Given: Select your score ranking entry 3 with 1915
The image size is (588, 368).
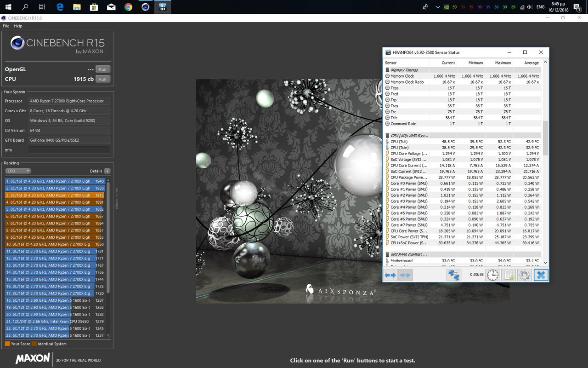Looking at the screenshot, I should (x=55, y=195).
